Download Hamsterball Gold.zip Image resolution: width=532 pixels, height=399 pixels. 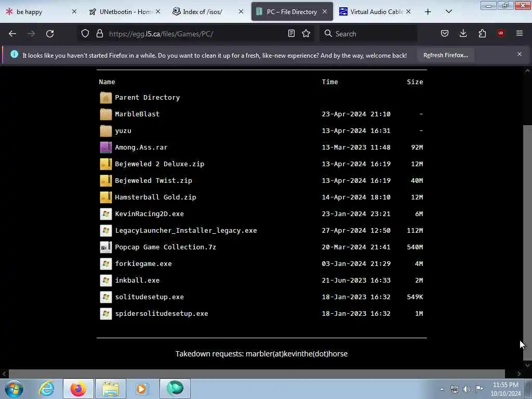tap(155, 197)
